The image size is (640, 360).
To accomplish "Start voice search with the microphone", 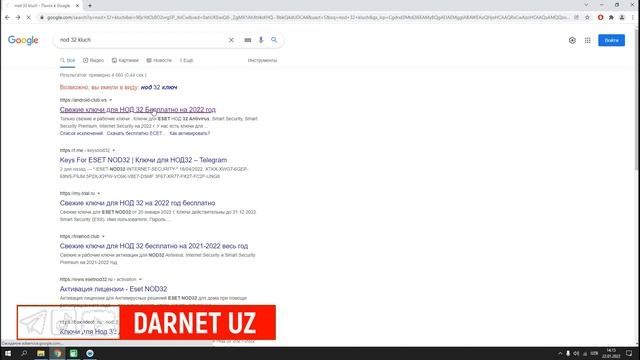I will tap(261, 40).
